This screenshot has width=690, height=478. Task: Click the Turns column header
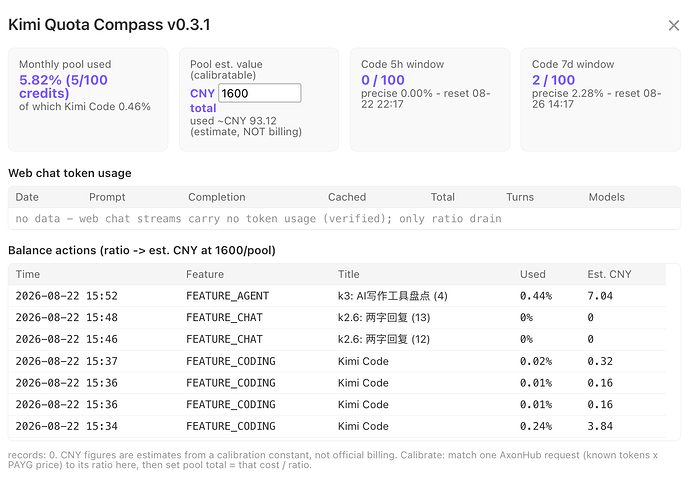pyautogui.click(x=520, y=197)
